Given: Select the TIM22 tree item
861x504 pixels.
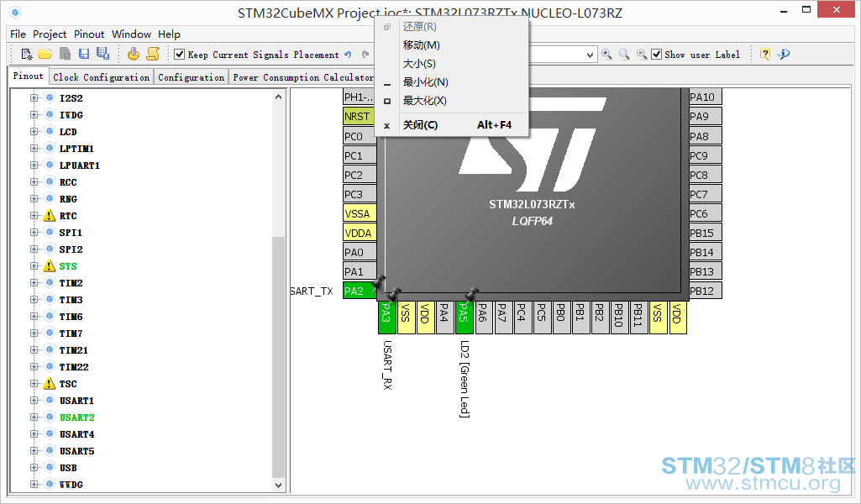Looking at the screenshot, I should click(74, 367).
